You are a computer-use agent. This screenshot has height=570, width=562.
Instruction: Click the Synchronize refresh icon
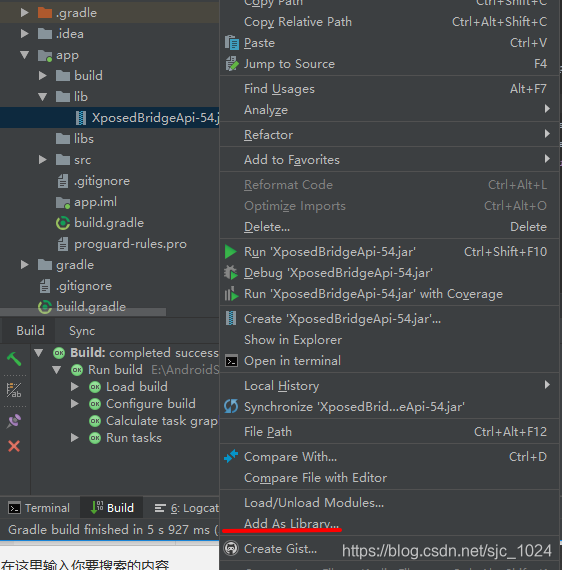click(x=231, y=406)
